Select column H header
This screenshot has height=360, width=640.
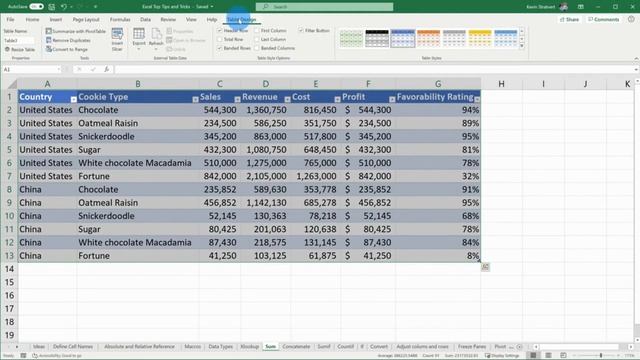click(x=501, y=84)
